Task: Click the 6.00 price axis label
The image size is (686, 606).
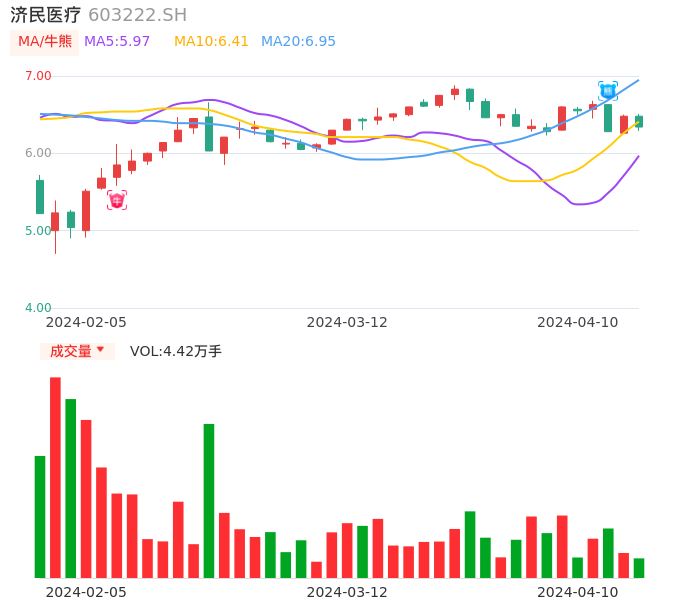Action: pos(38,153)
